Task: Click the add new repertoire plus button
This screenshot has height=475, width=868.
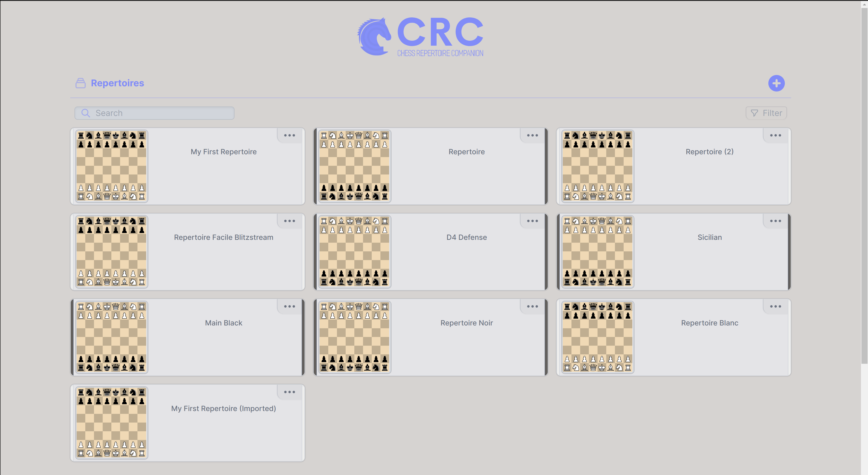Action: [x=776, y=83]
